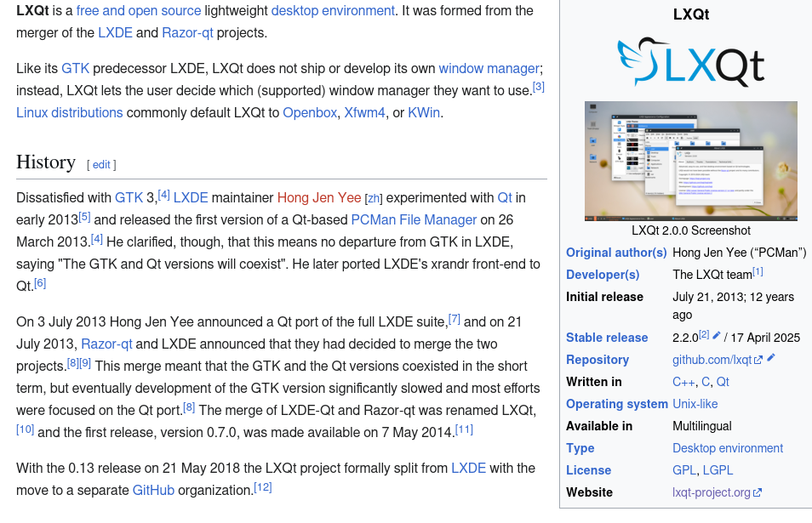Image resolution: width=812 pixels, height=523 pixels.
Task: Open the Qt link in History paragraph
Action: (x=505, y=198)
